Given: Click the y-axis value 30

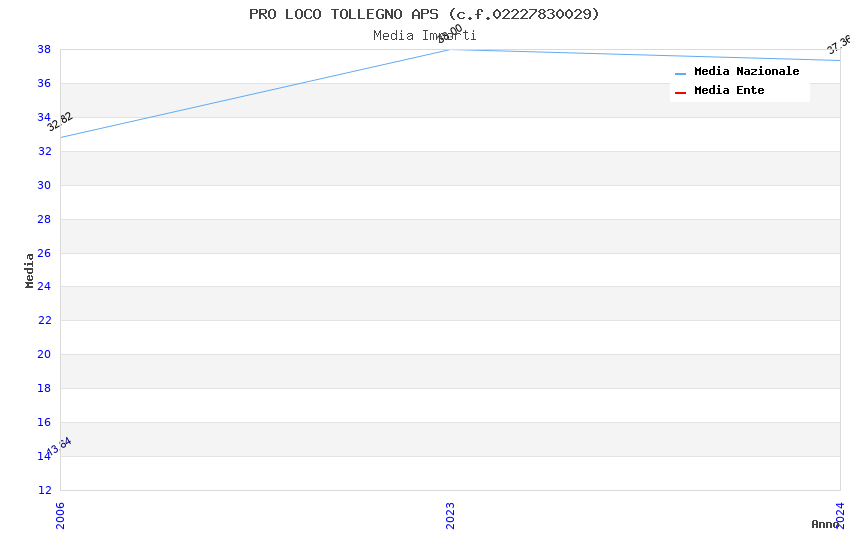Looking at the screenshot, I should (44, 185).
